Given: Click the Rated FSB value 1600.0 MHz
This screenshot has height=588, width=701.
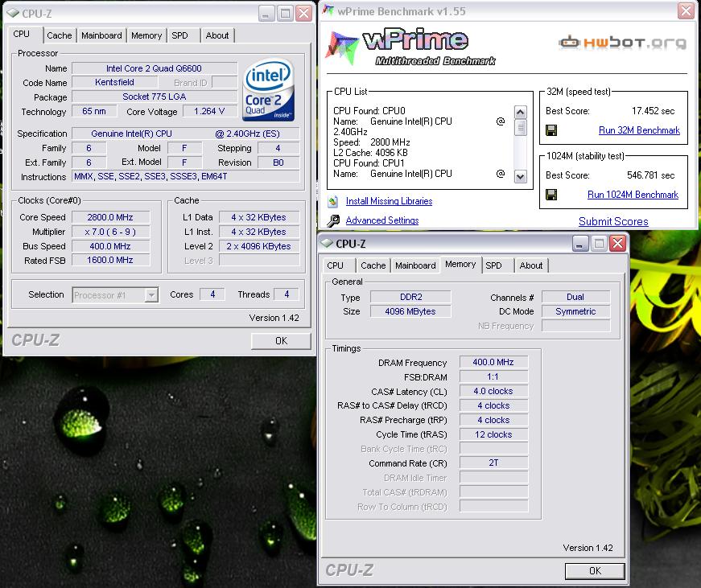Looking at the screenshot, I should tap(110, 260).
